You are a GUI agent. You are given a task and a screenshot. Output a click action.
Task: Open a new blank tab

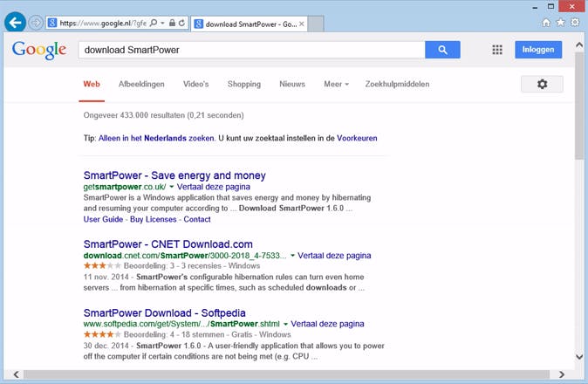[316, 24]
